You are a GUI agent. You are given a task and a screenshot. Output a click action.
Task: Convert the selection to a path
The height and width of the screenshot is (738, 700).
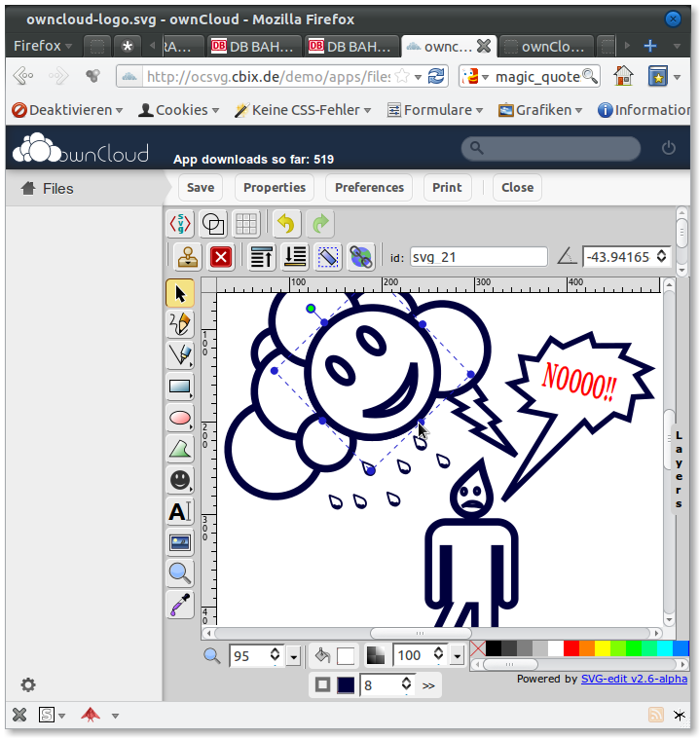[328, 257]
